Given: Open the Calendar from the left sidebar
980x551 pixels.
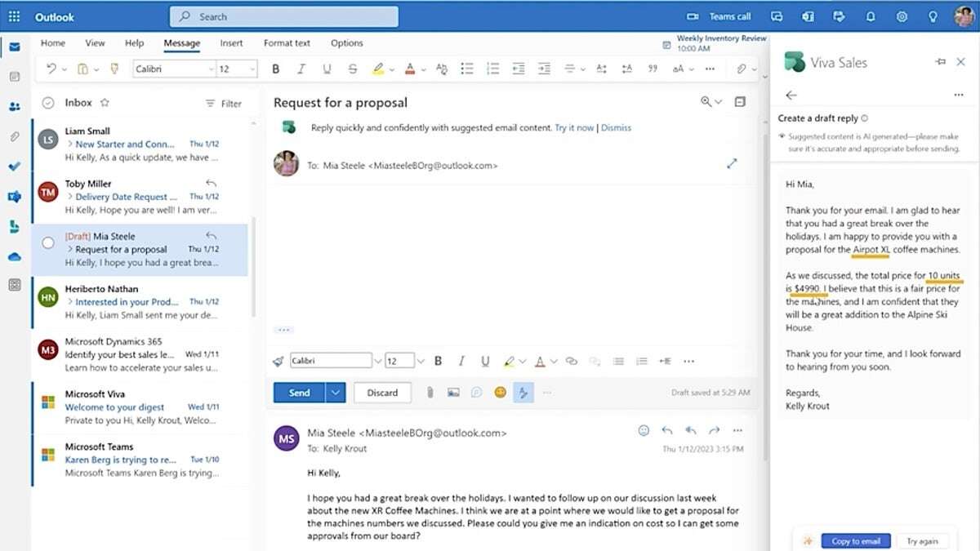Looking at the screenshot, I should click(12, 76).
